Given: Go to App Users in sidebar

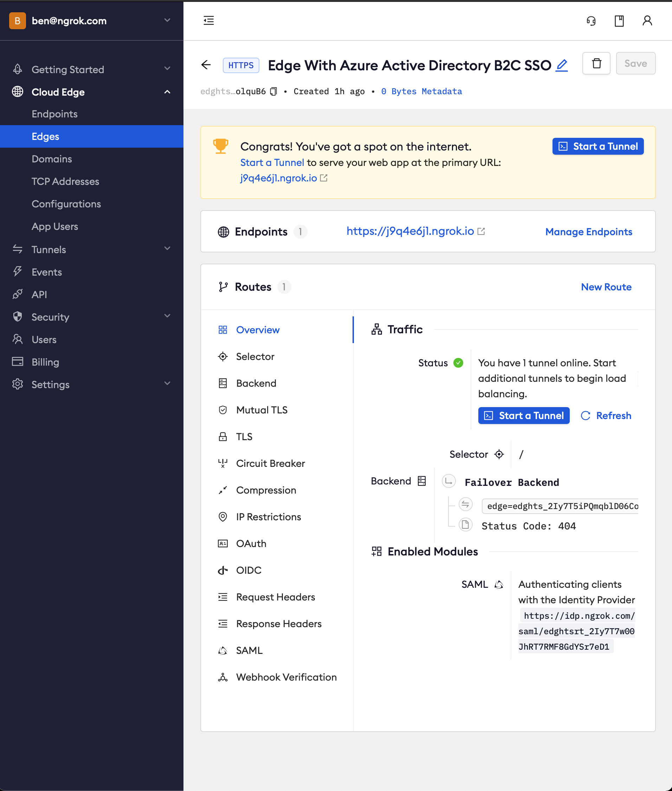Looking at the screenshot, I should (x=91, y=226).
